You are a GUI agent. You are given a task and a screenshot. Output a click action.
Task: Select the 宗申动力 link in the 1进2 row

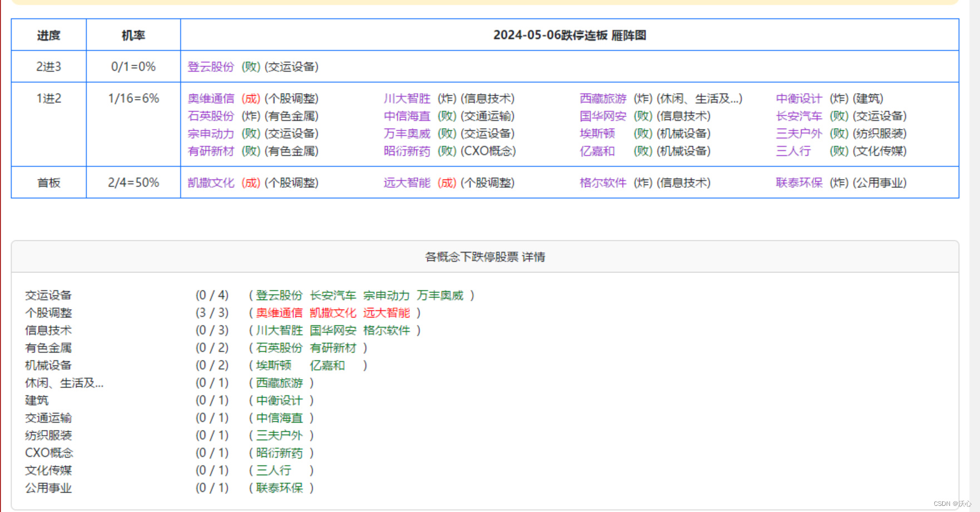211,133
